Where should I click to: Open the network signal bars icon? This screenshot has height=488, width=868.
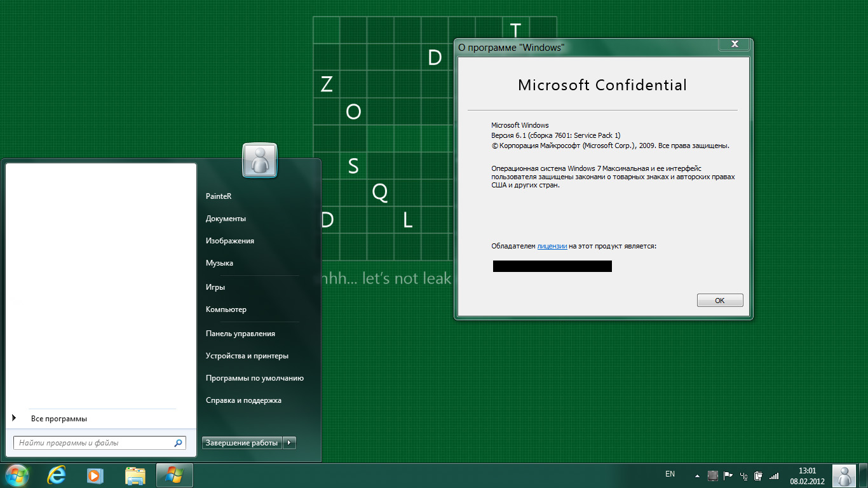773,475
